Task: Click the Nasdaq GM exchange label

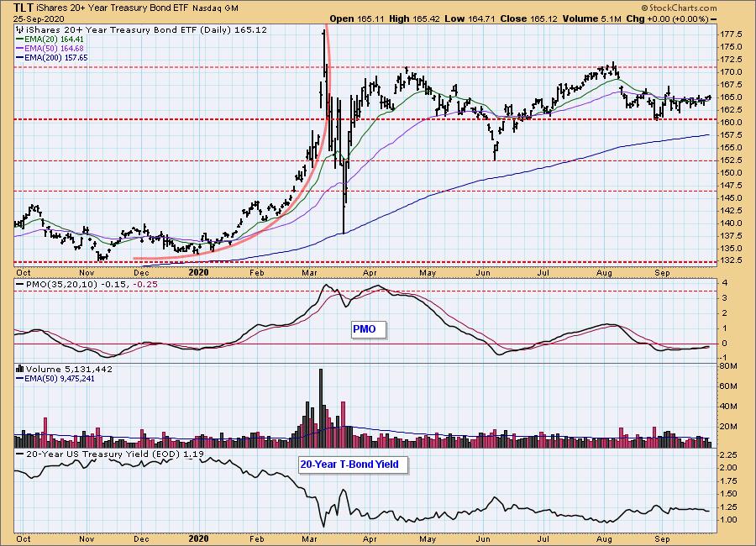Action: pos(215,8)
